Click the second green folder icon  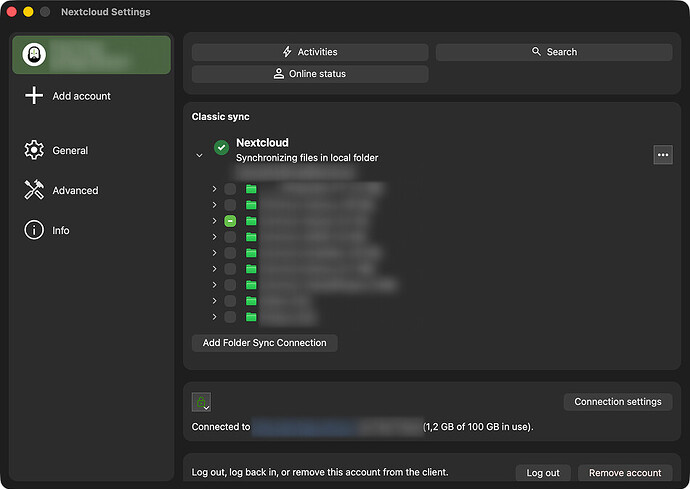tap(251, 205)
